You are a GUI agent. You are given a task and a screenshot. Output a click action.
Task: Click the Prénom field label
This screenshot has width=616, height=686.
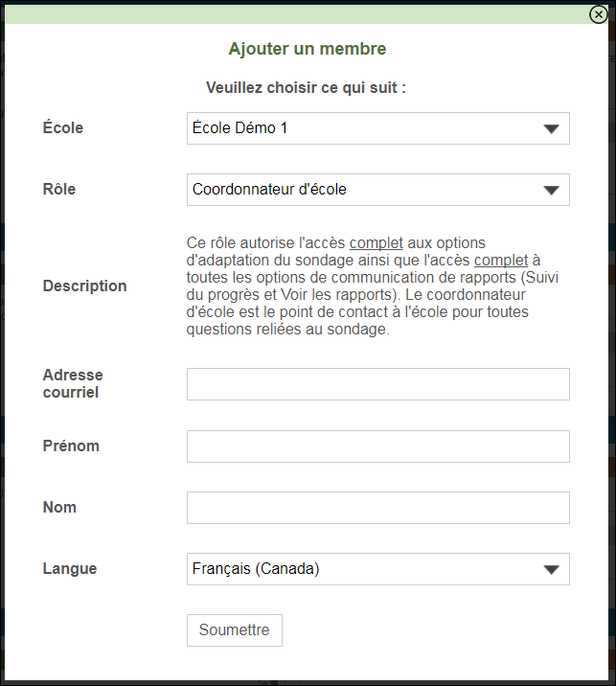[x=71, y=446]
